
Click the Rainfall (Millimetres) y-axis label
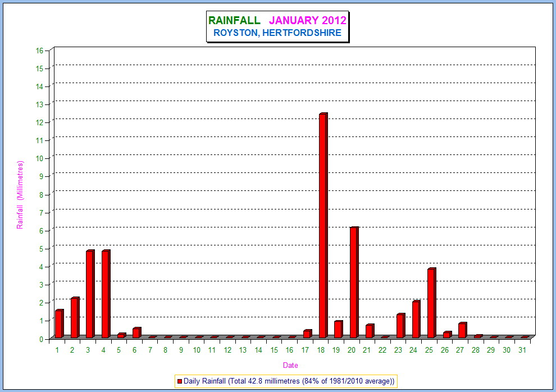pos(20,195)
